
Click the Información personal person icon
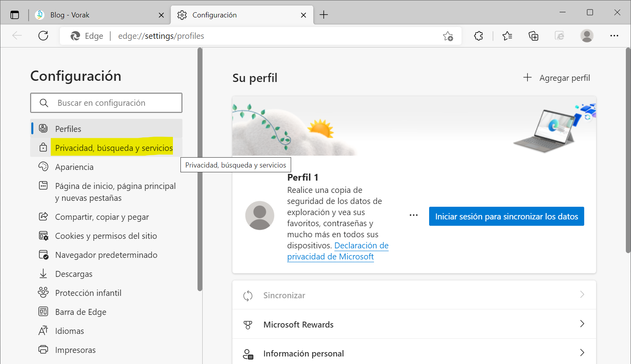point(248,354)
